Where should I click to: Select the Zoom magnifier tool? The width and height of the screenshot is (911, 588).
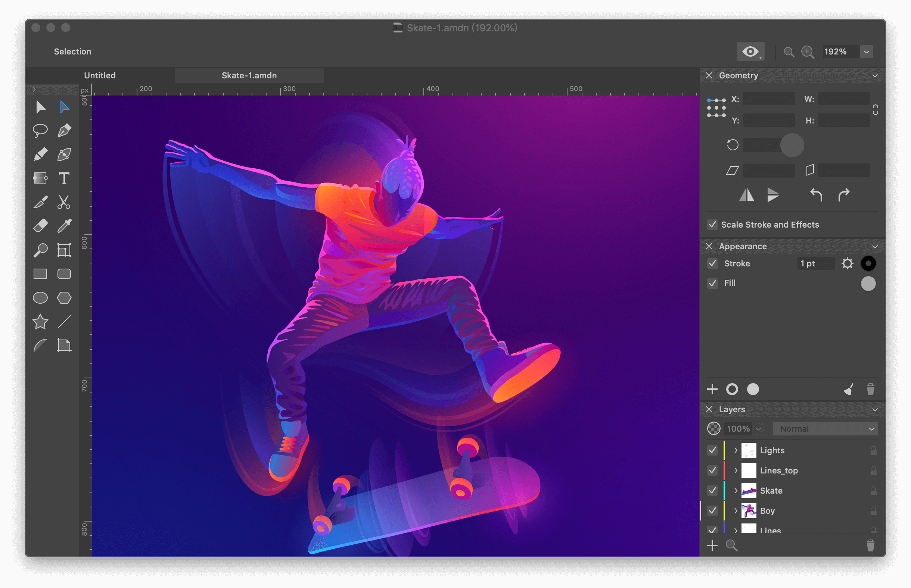click(40, 250)
